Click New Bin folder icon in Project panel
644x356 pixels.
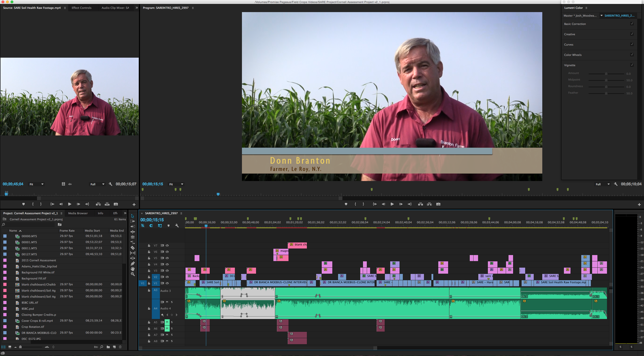coord(108,347)
